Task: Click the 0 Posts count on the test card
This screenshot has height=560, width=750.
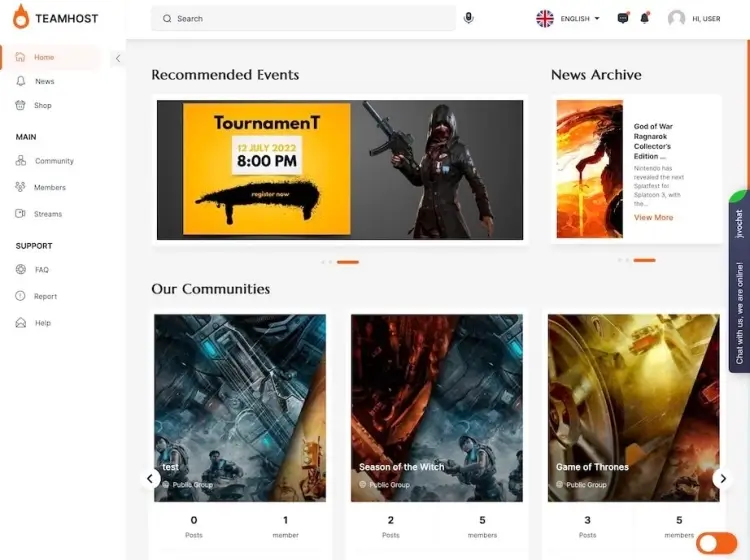Action: (x=194, y=526)
